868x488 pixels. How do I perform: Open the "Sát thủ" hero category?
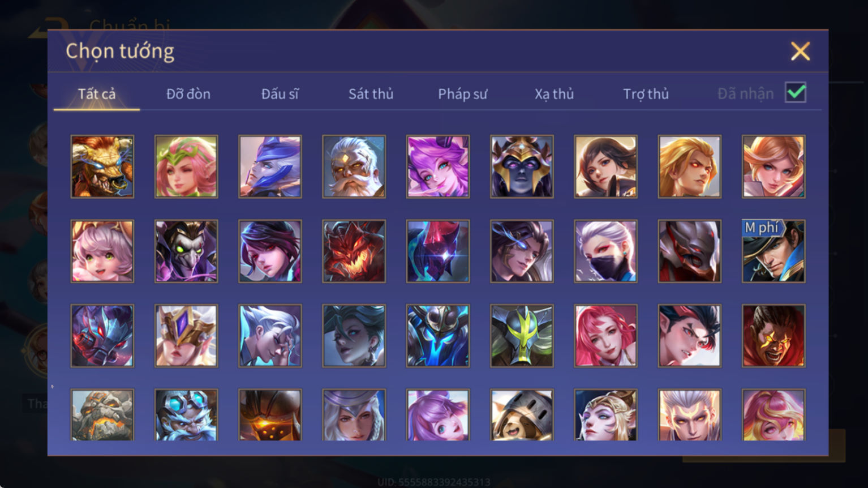(x=371, y=94)
